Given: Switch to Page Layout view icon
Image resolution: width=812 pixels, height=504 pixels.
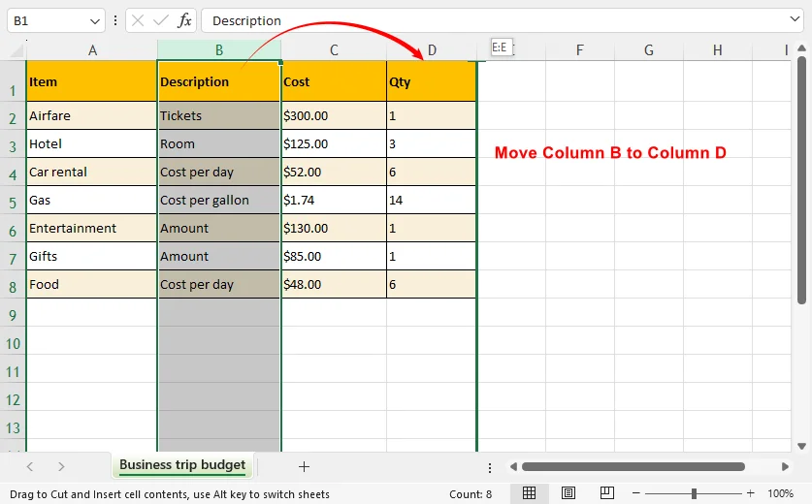Looking at the screenshot, I should [568, 493].
